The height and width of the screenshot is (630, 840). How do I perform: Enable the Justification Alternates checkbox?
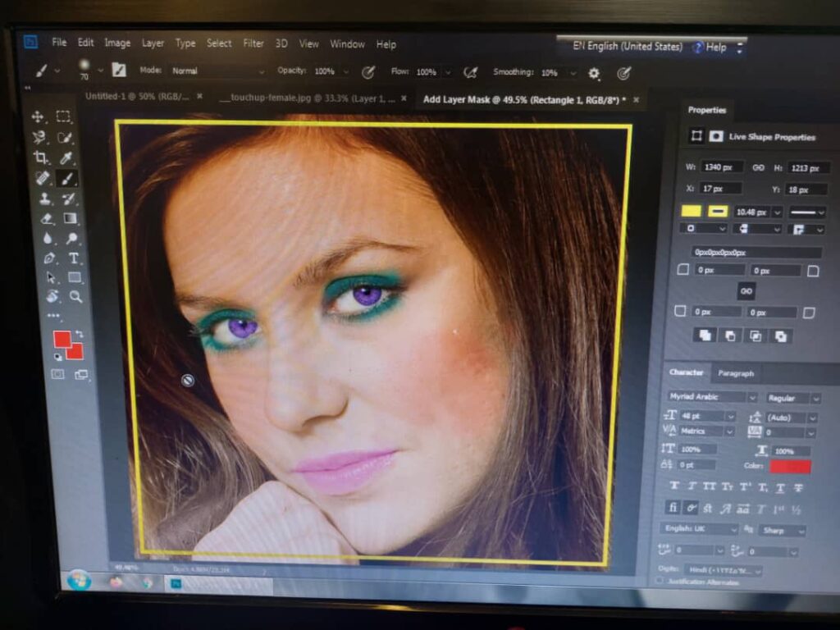coord(660,582)
